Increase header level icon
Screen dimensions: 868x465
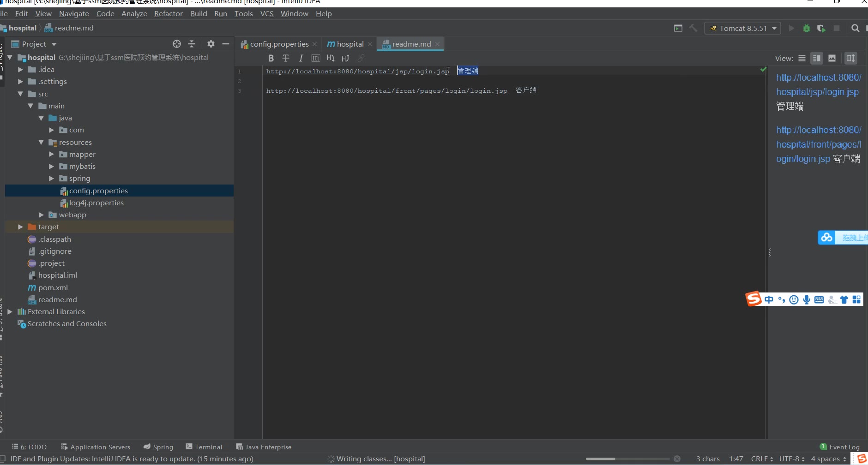point(345,58)
